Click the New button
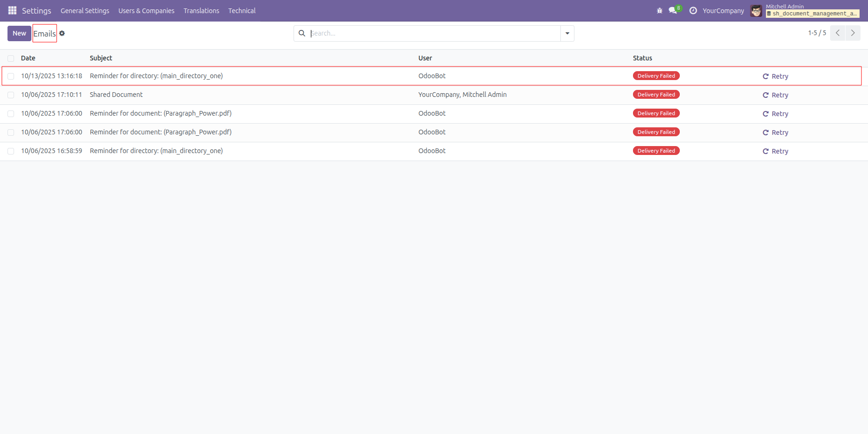Image resolution: width=868 pixels, height=434 pixels. 19,33
